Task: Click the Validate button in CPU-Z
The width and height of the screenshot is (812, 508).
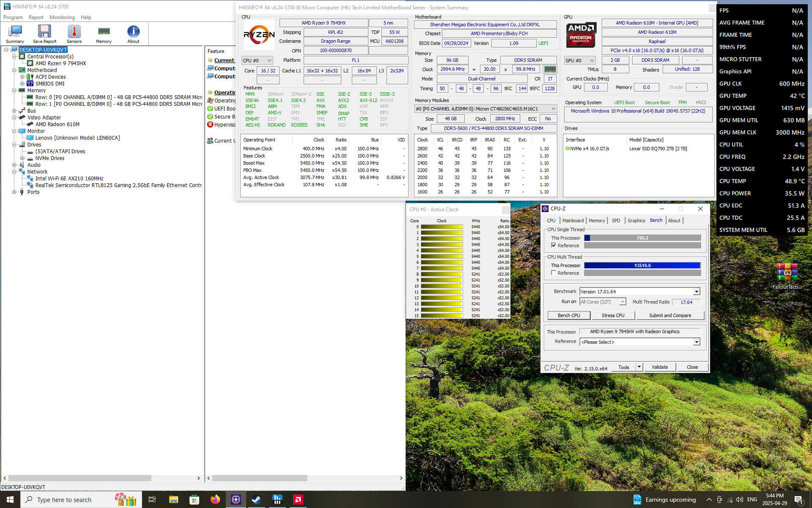Action: [x=660, y=367]
